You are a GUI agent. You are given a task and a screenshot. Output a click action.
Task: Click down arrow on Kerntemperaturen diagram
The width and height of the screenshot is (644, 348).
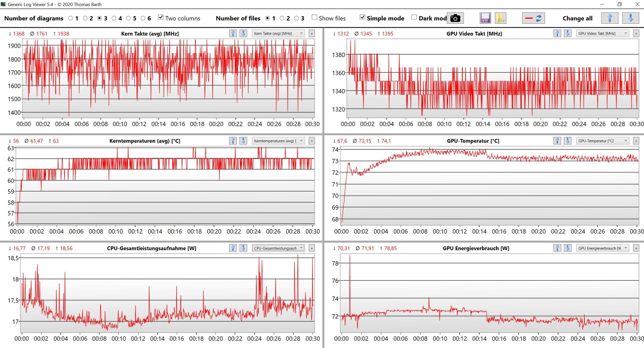point(243,141)
